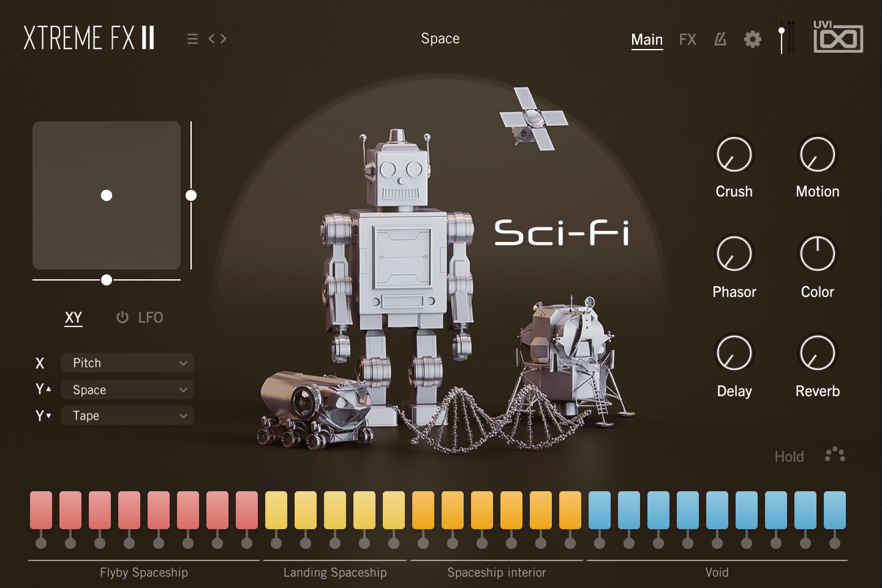Open the Y up Space dropdown

[127, 390]
